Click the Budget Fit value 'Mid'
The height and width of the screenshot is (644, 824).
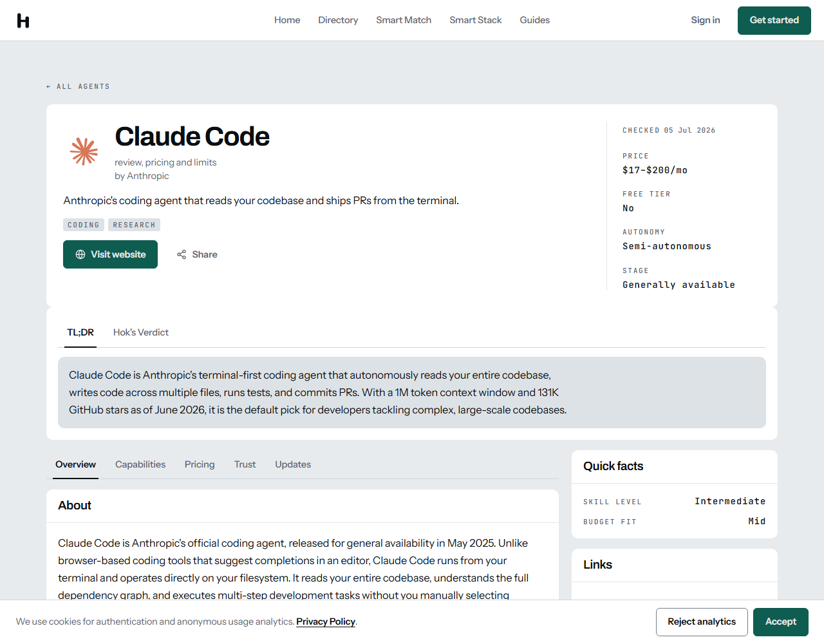tap(757, 521)
